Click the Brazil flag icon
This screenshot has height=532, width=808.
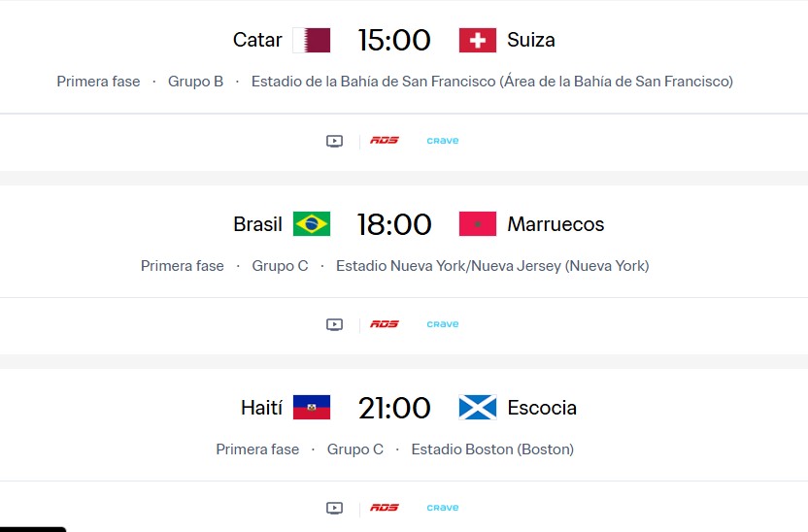click(312, 224)
